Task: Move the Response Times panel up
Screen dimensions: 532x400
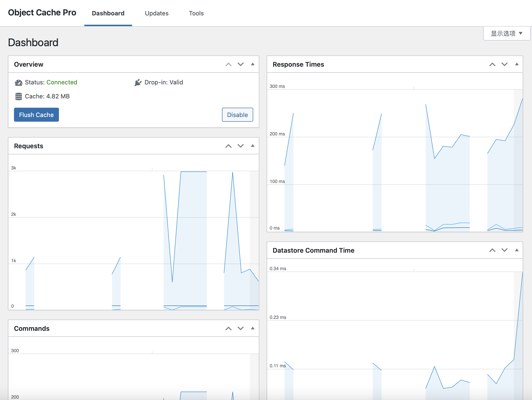Action: pos(493,64)
